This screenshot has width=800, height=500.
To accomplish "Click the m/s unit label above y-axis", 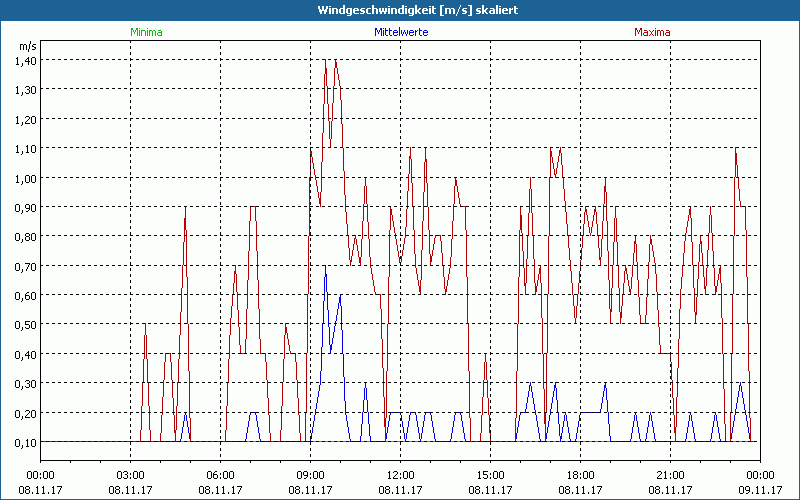I will [x=26, y=46].
